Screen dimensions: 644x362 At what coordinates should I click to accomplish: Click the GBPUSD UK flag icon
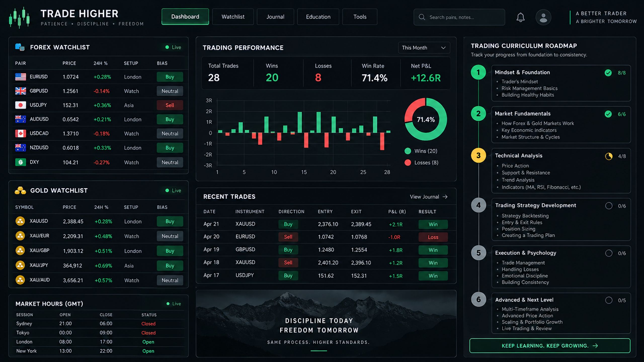20,91
